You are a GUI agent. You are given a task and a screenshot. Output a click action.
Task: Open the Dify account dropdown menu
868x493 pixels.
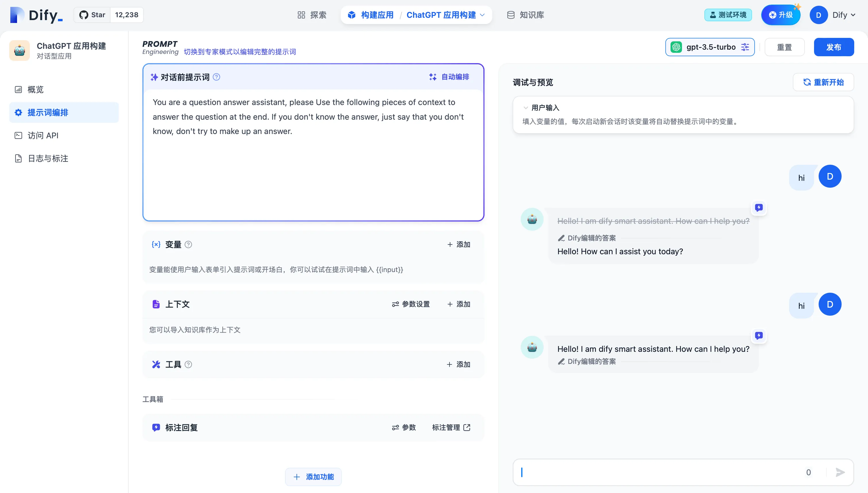843,15
